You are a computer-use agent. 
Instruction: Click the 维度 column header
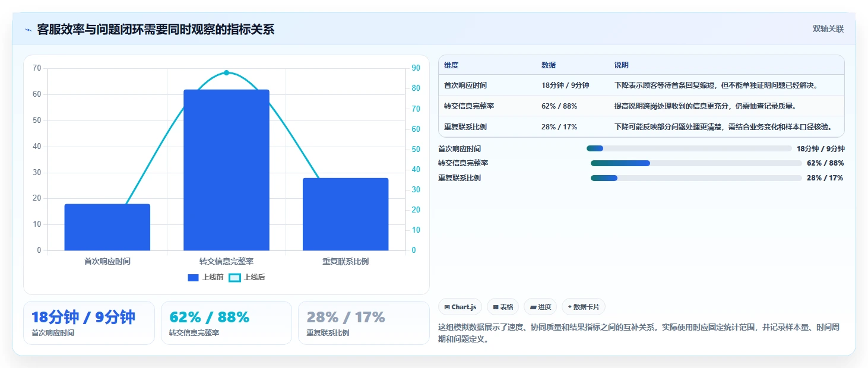pyautogui.click(x=451, y=65)
